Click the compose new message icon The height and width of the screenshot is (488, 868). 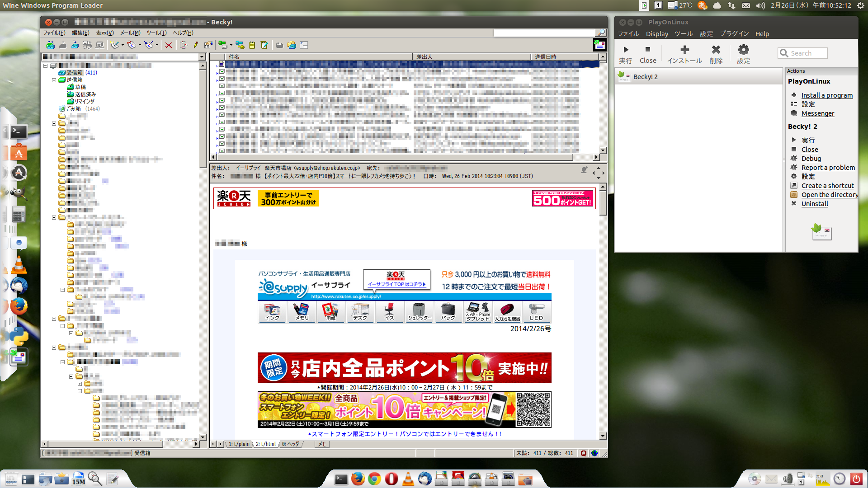pos(115,45)
